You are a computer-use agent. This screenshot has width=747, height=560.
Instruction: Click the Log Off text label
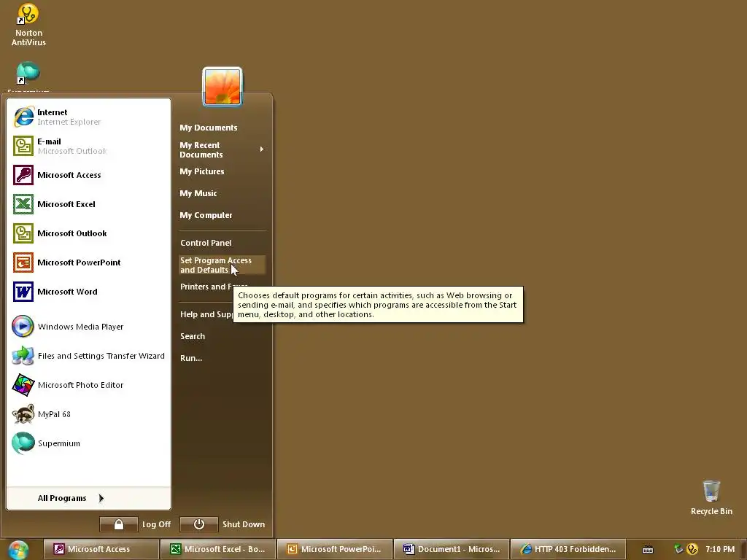point(156,524)
